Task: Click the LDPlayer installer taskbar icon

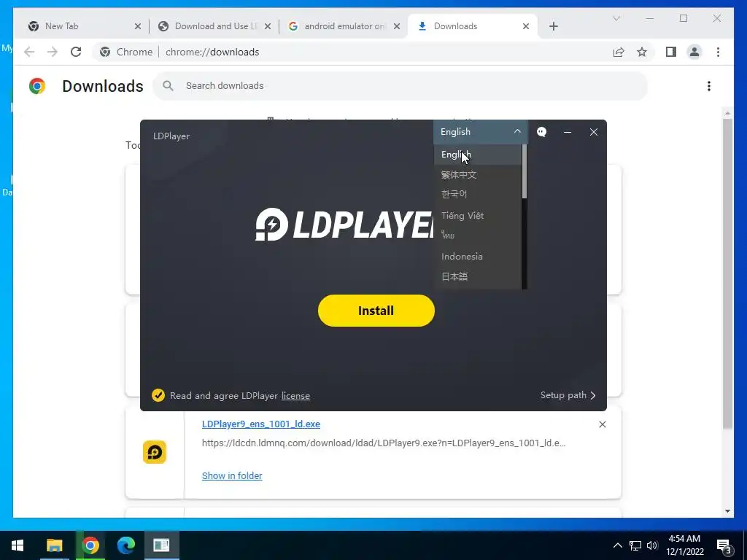Action: coord(161,545)
